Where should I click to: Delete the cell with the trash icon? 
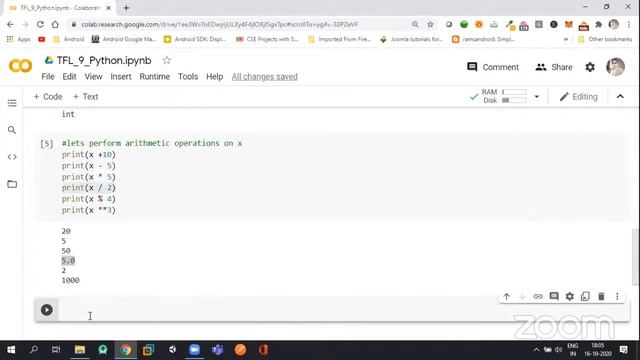coord(601,296)
